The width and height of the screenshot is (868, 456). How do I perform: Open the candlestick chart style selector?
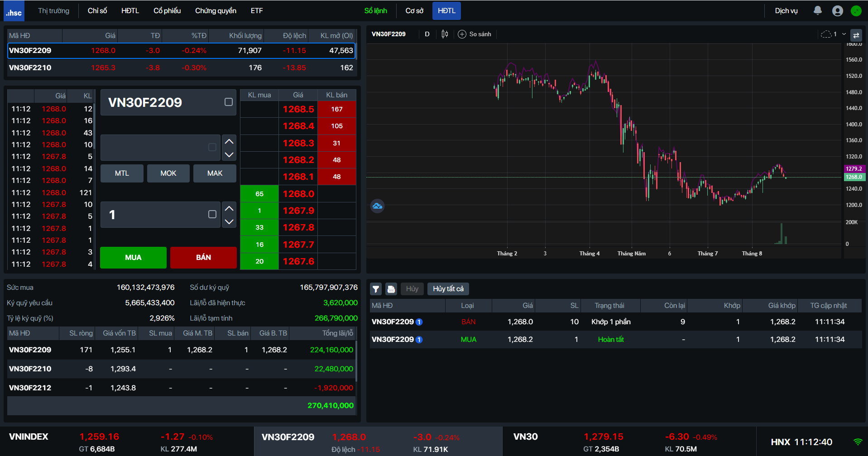[445, 34]
